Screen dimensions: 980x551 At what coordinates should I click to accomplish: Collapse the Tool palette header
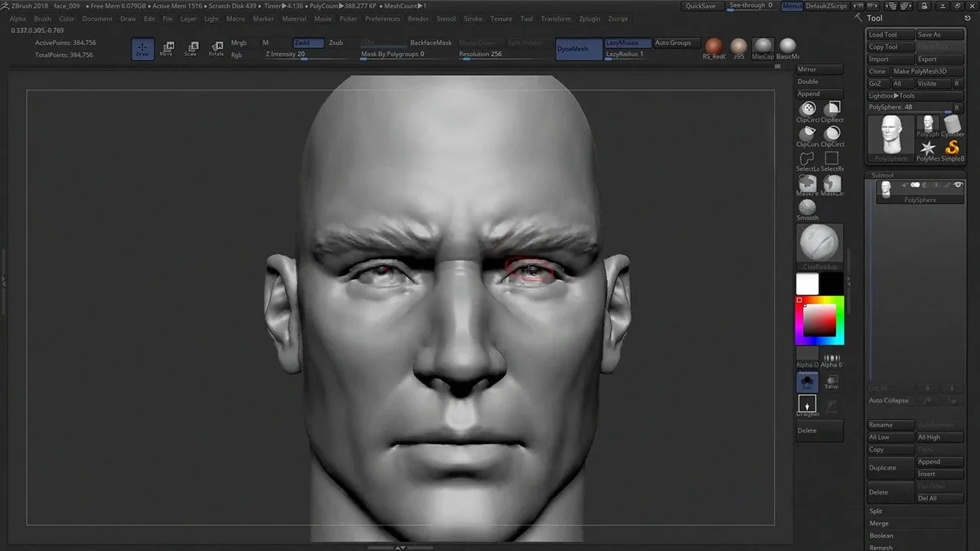point(875,18)
